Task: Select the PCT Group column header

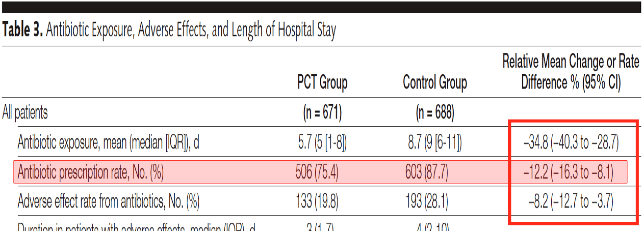Action: click(322, 82)
